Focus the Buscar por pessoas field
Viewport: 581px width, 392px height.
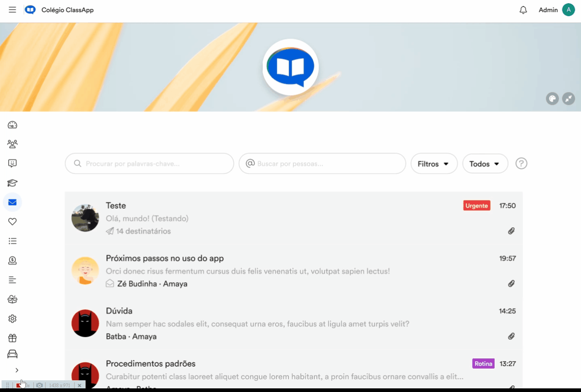[x=322, y=164]
